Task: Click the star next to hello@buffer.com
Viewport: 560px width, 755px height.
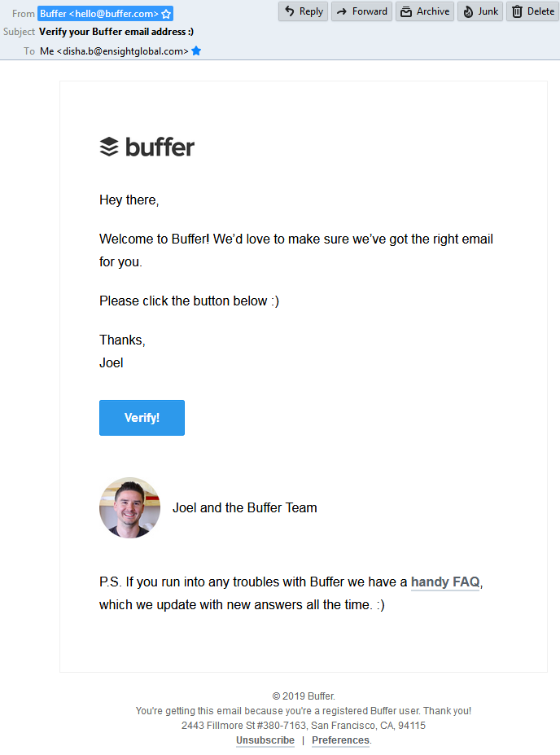Action: [x=166, y=14]
